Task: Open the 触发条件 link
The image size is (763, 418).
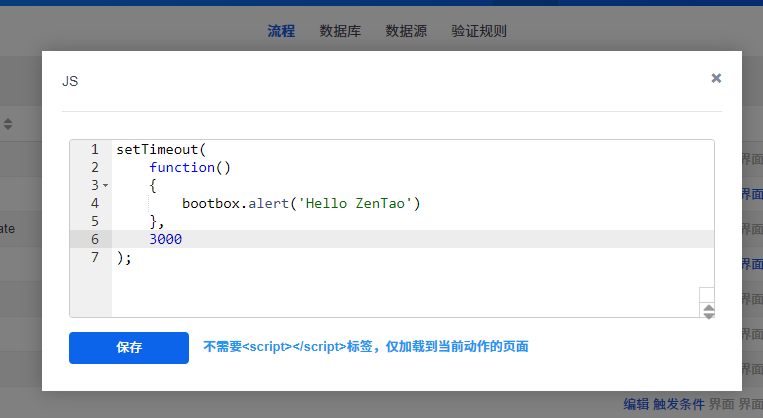Action: click(679, 404)
